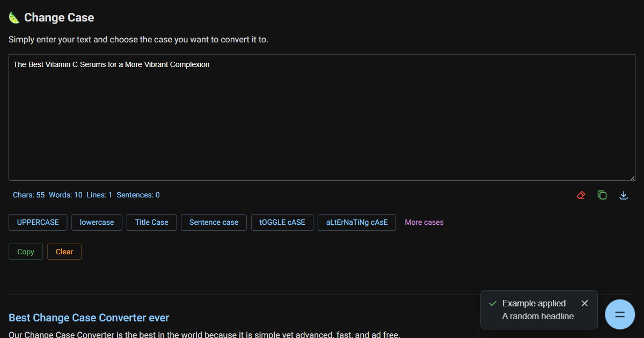Click the green copy-to-clipboard icon
The width and height of the screenshot is (644, 338).
pos(602,195)
